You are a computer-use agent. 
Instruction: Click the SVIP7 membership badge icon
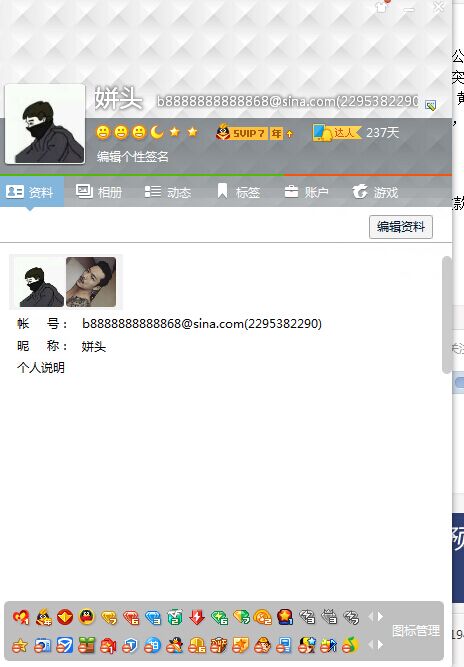[254, 133]
